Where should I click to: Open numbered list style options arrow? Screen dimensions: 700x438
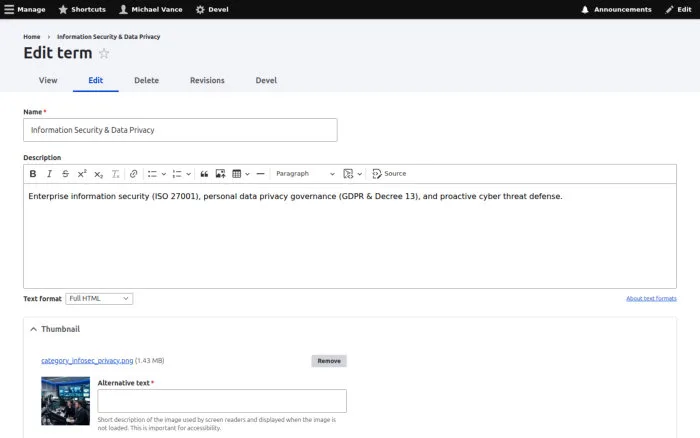188,174
